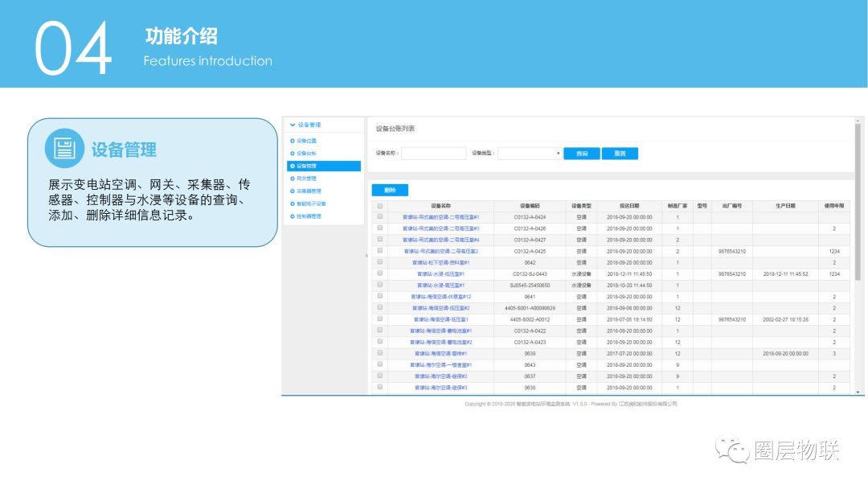Viewport: 868px width, 489px height.
Task: Open the 设备台账 sidebar item
Action: [x=307, y=154]
